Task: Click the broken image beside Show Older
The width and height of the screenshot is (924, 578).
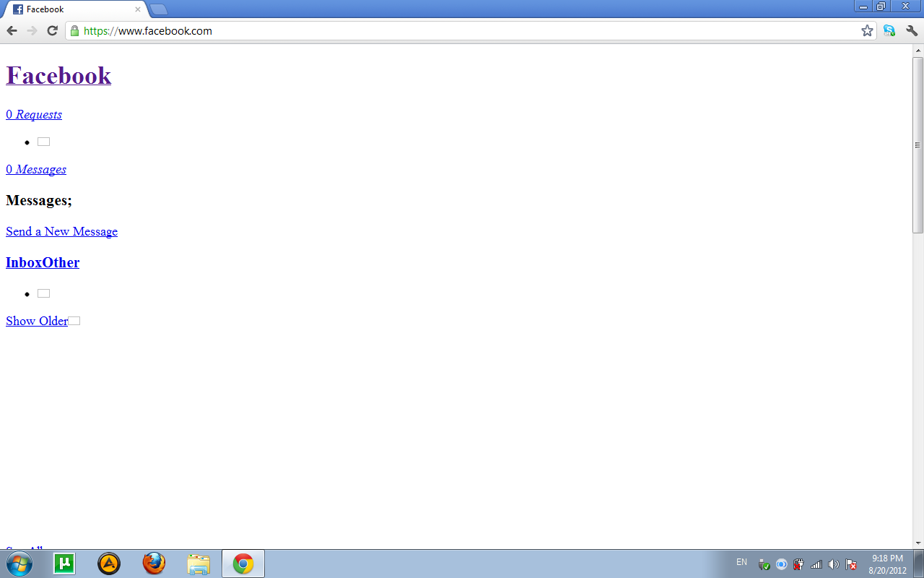Action: coord(74,321)
